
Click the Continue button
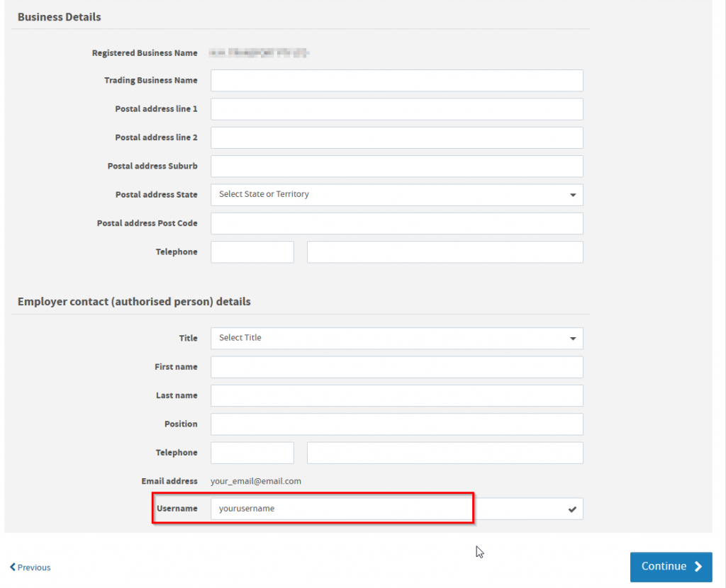tap(671, 566)
